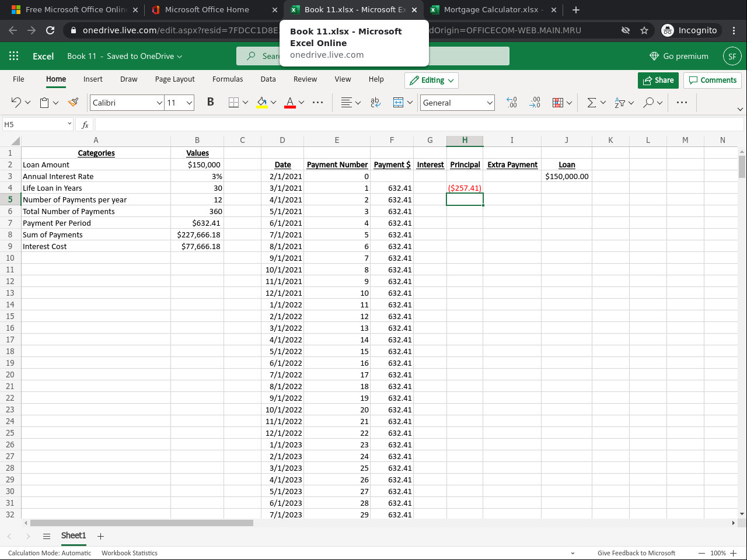Toggle the Wrap Text button
This screenshot has width=747, height=560.
[x=375, y=103]
